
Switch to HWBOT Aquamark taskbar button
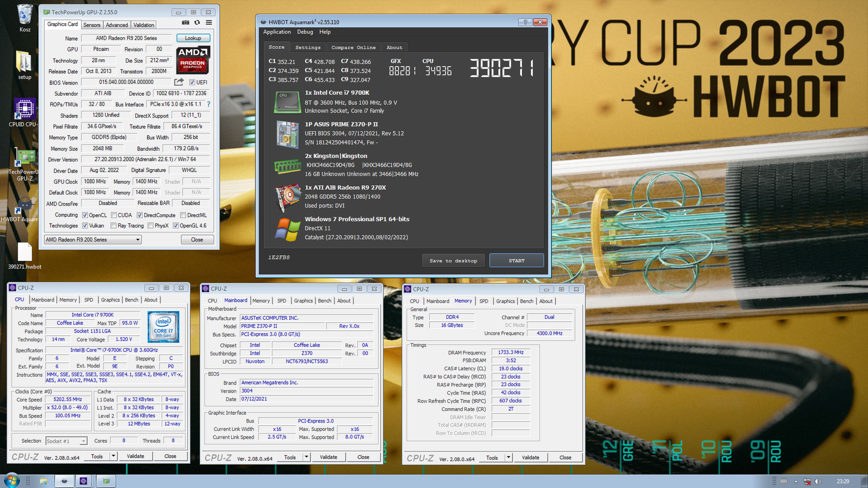click(x=64, y=481)
